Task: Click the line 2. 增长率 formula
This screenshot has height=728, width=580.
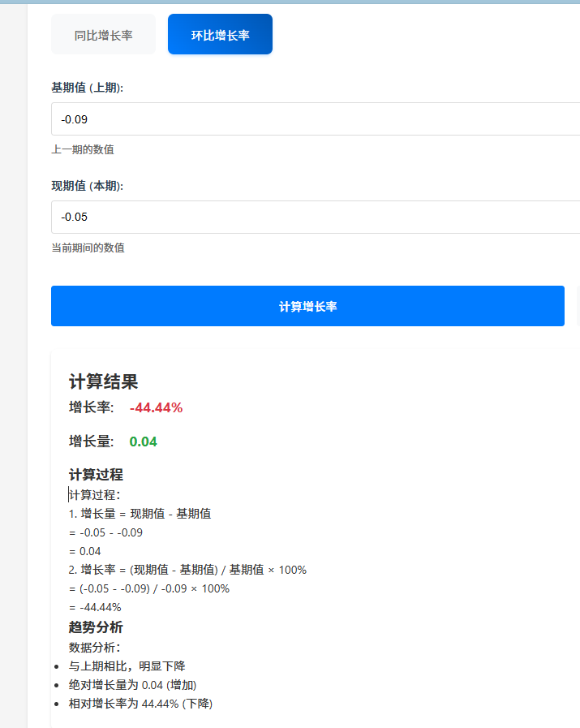Action: [187, 570]
